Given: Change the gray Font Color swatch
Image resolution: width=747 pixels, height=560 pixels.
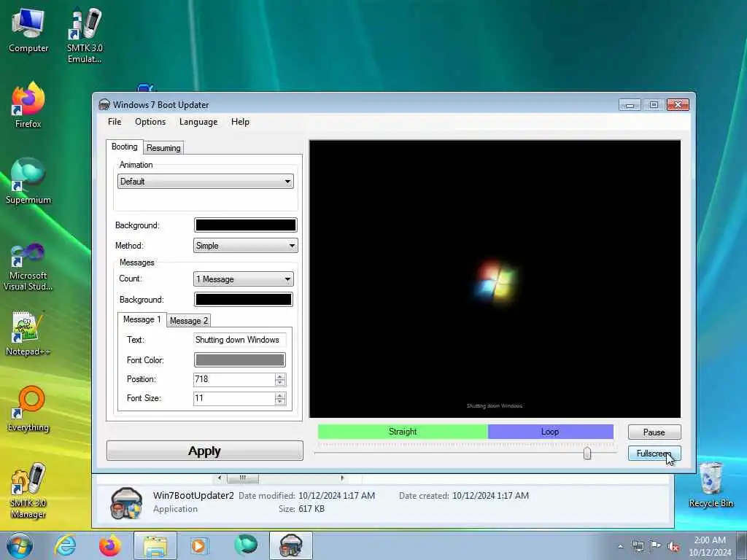Looking at the screenshot, I should click(x=239, y=360).
